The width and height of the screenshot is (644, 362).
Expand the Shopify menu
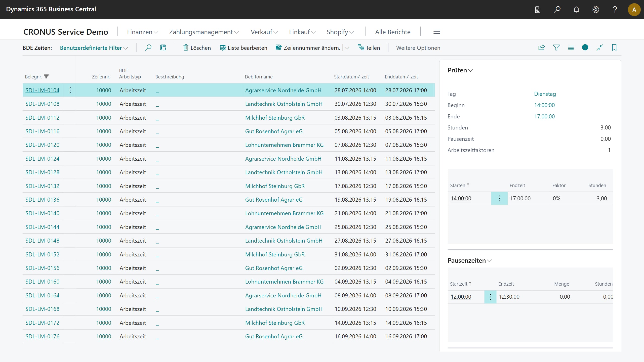[x=340, y=32]
